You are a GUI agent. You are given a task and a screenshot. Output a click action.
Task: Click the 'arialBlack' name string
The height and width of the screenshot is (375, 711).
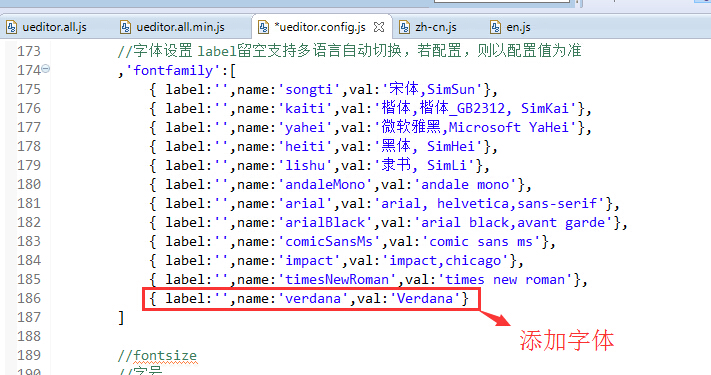pos(325,223)
